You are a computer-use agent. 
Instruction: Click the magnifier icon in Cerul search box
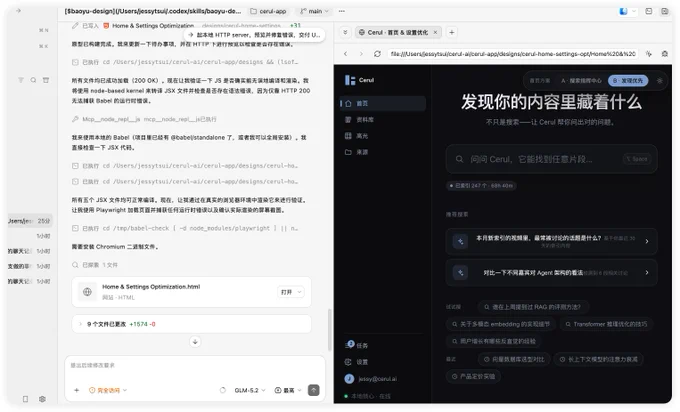tap(459, 159)
